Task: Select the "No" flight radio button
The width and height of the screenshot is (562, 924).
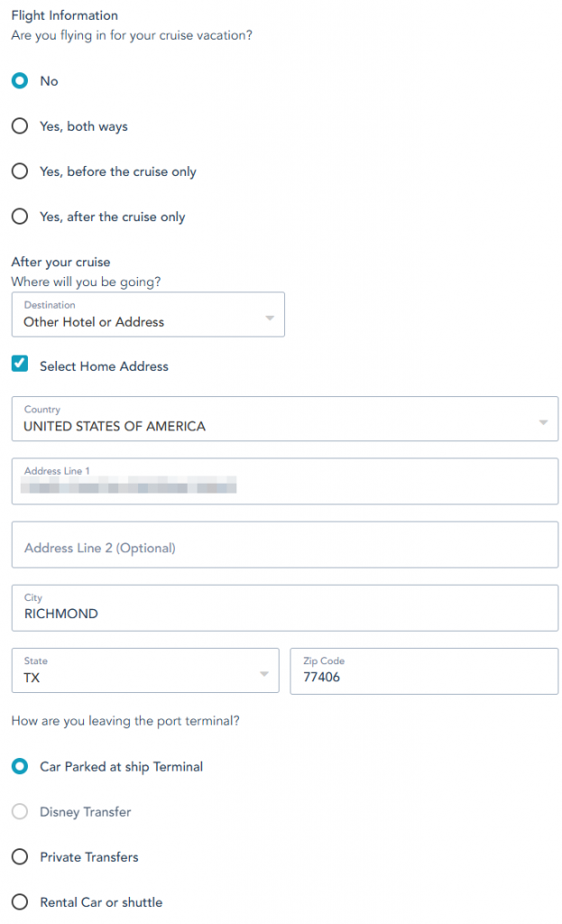Action: click(20, 81)
